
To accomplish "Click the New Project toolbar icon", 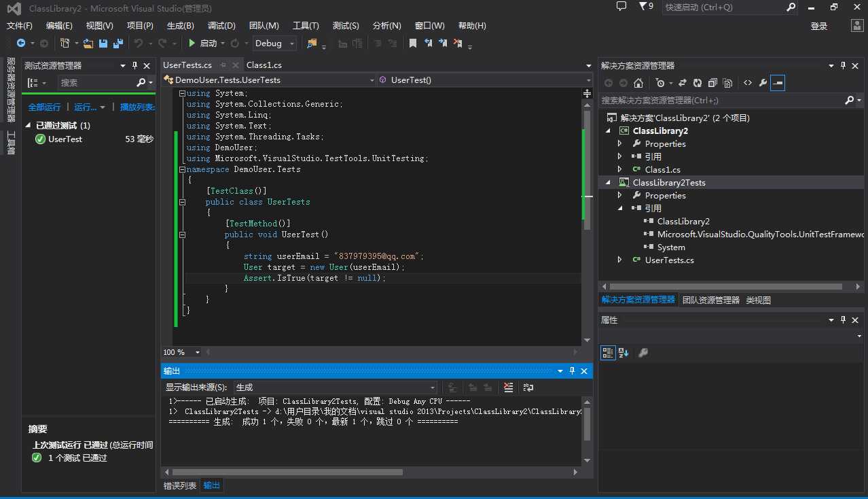I will pyautogui.click(x=65, y=44).
